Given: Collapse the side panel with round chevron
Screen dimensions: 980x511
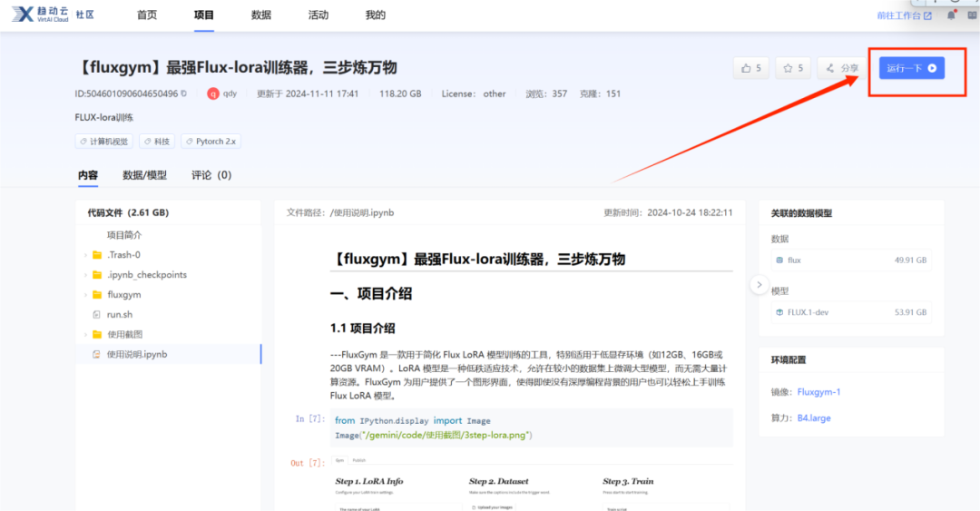Looking at the screenshot, I should (759, 285).
